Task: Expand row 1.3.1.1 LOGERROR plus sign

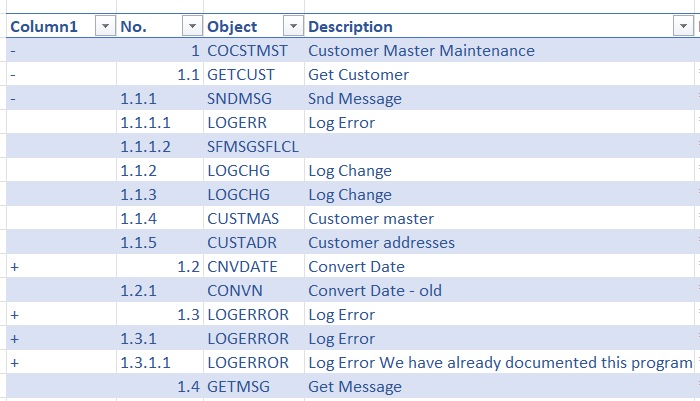Action: tap(14, 363)
